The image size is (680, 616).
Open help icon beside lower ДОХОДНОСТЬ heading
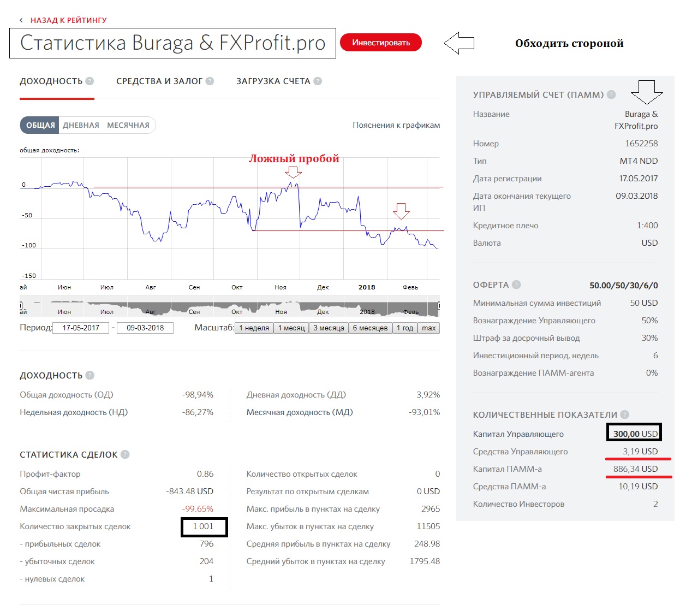tap(90, 375)
